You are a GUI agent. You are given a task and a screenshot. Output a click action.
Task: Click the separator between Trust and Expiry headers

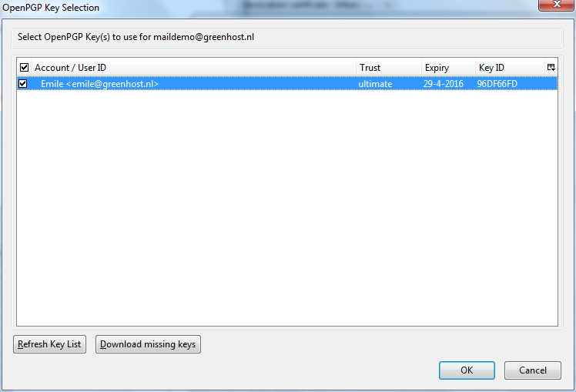[421, 68]
